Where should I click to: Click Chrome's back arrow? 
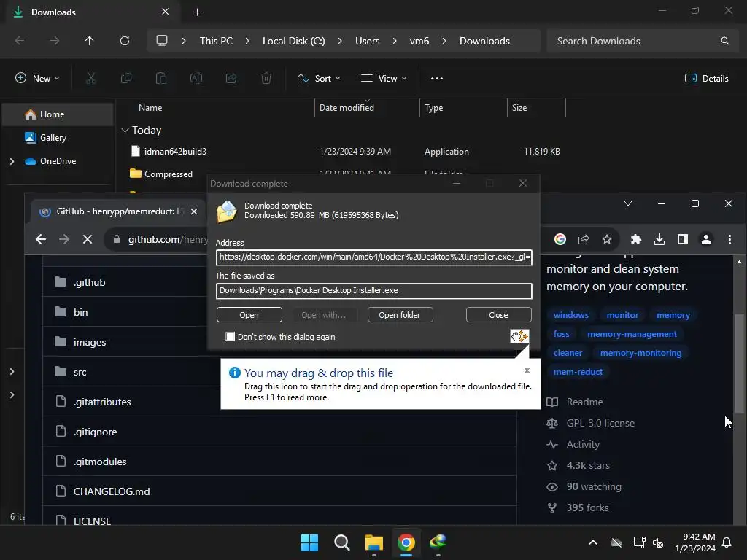tap(41, 239)
